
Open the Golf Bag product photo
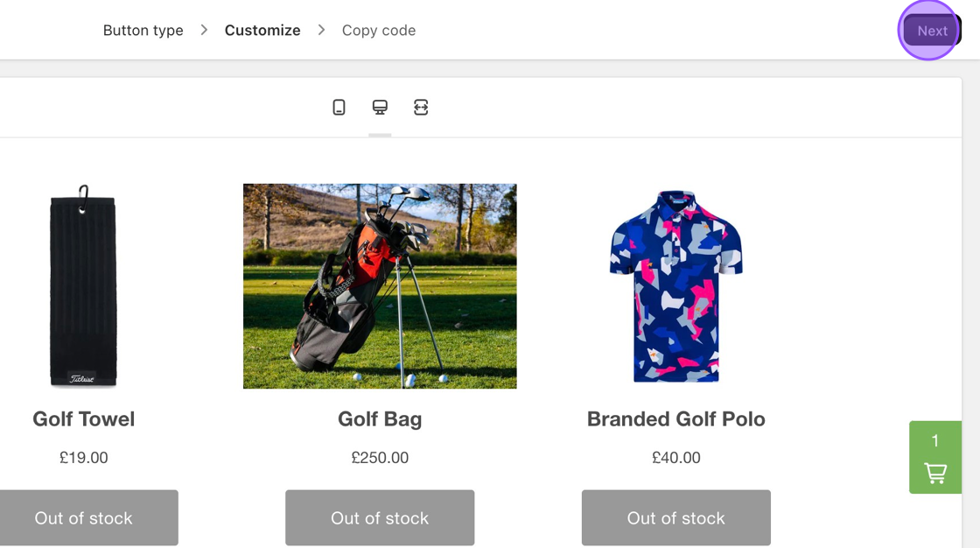380,286
